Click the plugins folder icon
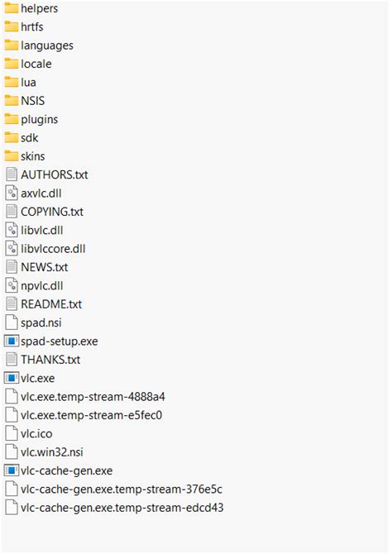Screen dimensions: 392x554 (12, 119)
